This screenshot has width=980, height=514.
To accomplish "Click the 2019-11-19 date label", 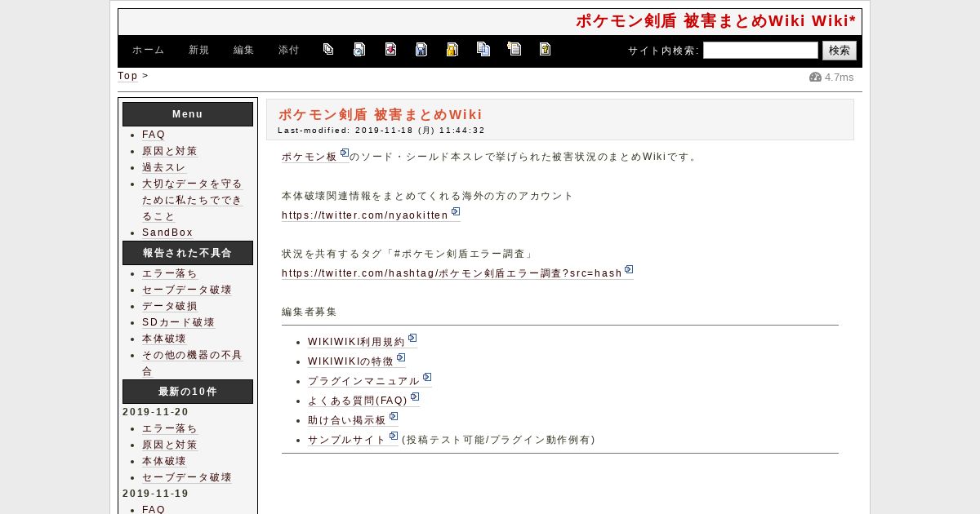I will [155, 494].
